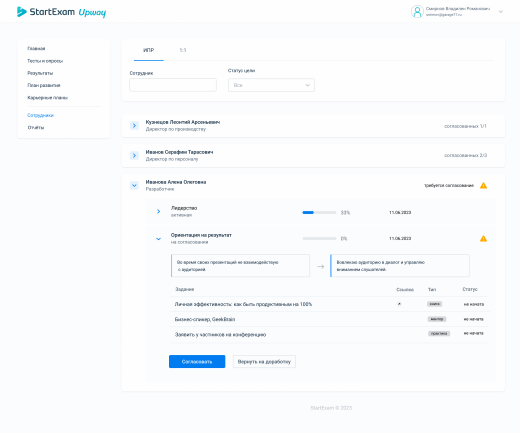The width and height of the screenshot is (520, 433).
Task: Click the user avatar icon in header
Action: [417, 12]
